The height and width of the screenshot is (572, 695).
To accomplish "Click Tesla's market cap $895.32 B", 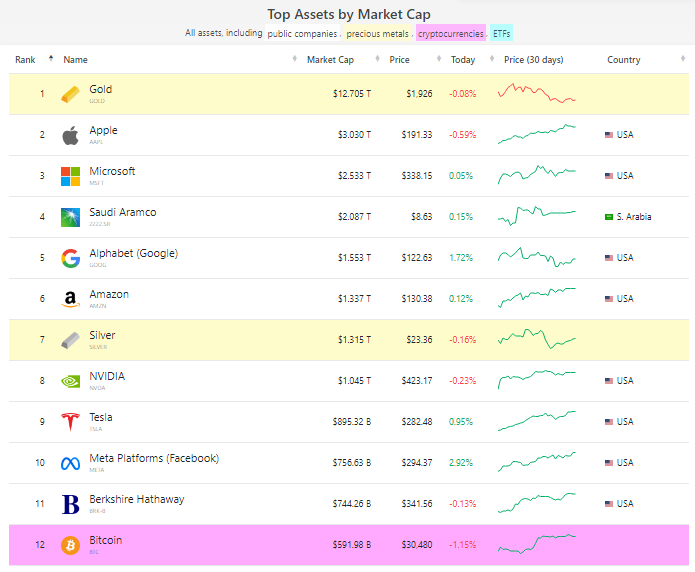I will coord(352,422).
